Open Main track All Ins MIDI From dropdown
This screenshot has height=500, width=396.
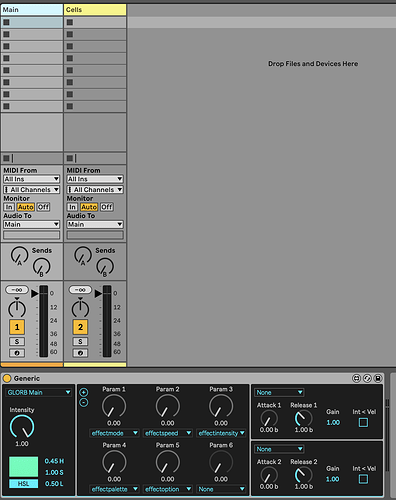[x=32, y=179]
